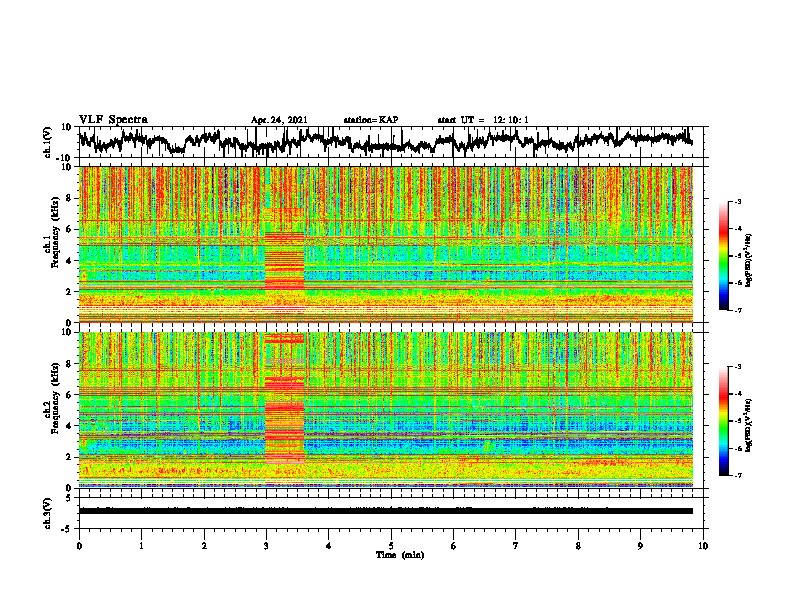Click time-axis tick label "3"
Viewport: 792px width, 612px height.
coord(266,546)
